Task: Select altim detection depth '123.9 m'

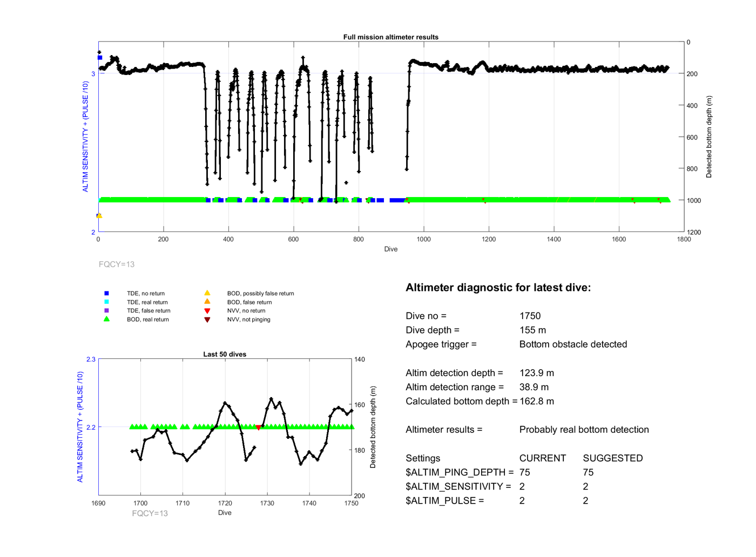Action: (x=537, y=373)
